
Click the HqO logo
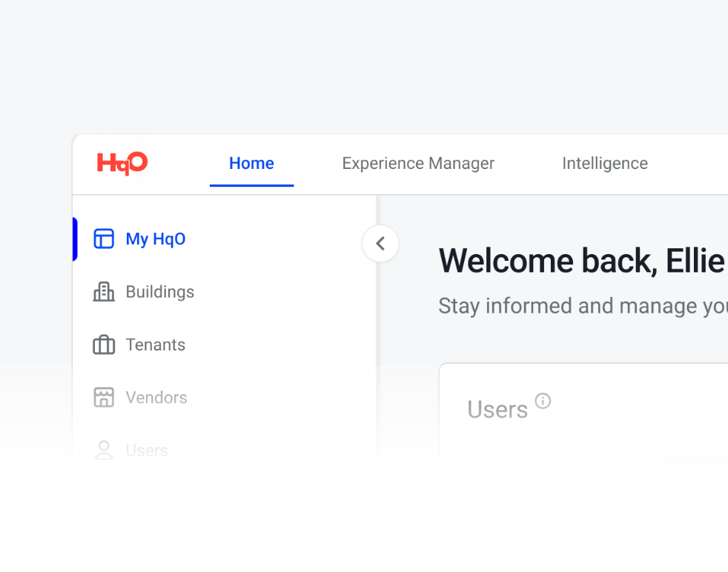pos(122,163)
